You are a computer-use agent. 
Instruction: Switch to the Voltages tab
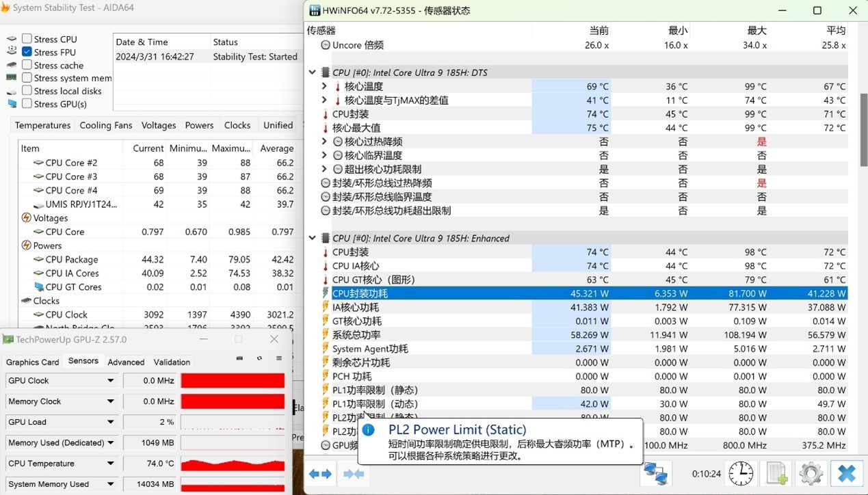[x=159, y=125]
